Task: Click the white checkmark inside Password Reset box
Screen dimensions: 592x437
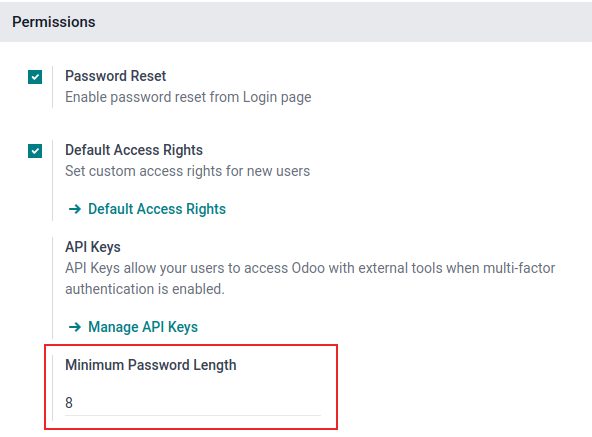Action: pos(35,77)
